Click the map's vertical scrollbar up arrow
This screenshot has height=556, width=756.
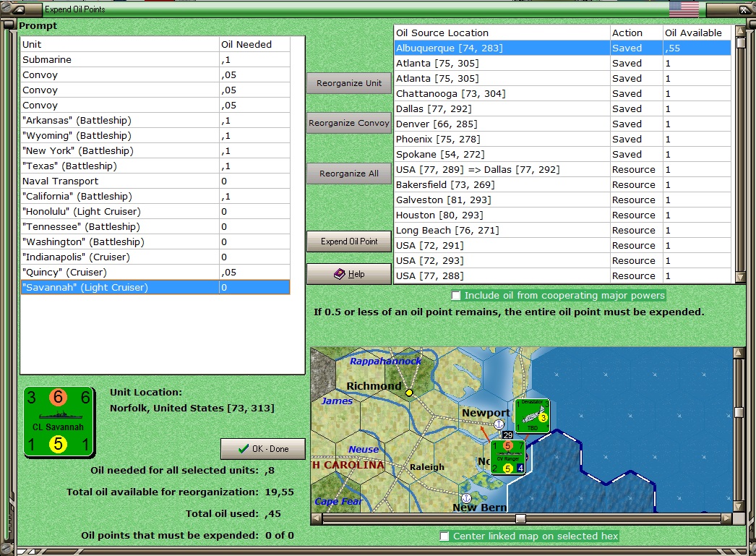coord(739,354)
